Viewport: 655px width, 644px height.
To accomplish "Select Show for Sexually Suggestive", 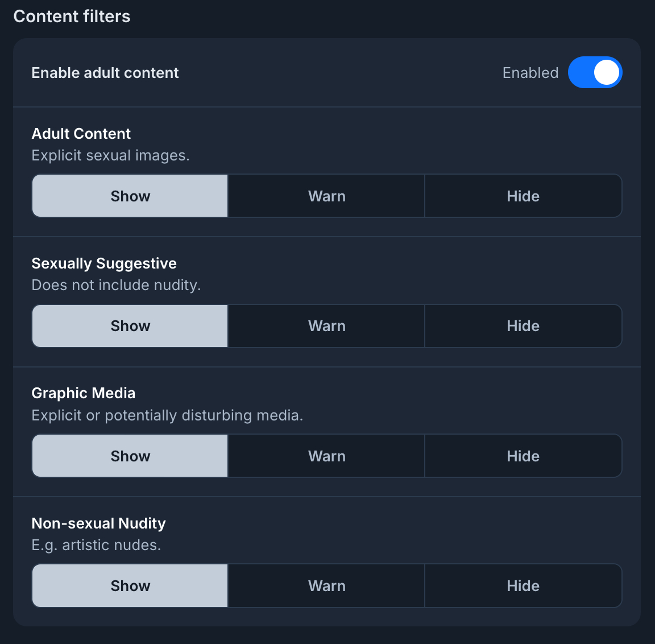I will click(130, 326).
